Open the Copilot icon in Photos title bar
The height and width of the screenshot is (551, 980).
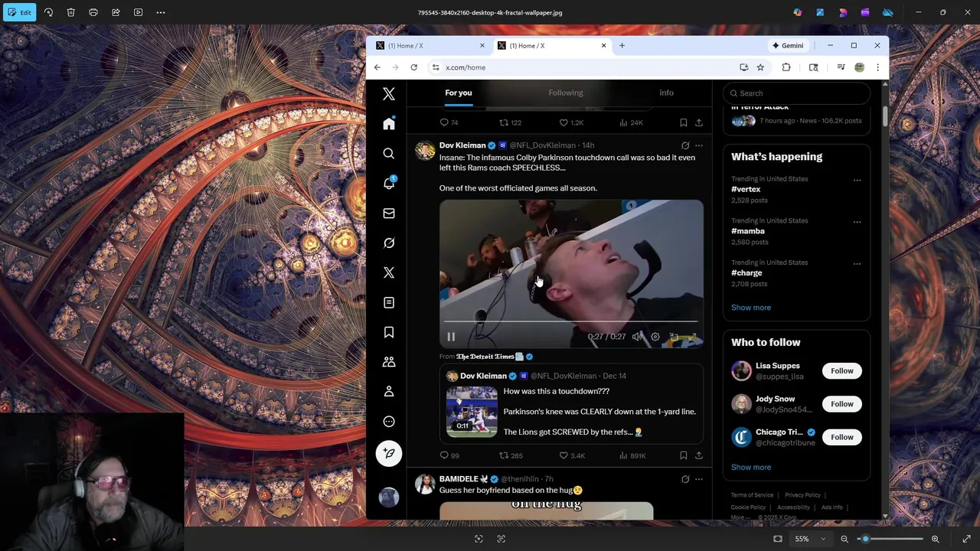798,12
